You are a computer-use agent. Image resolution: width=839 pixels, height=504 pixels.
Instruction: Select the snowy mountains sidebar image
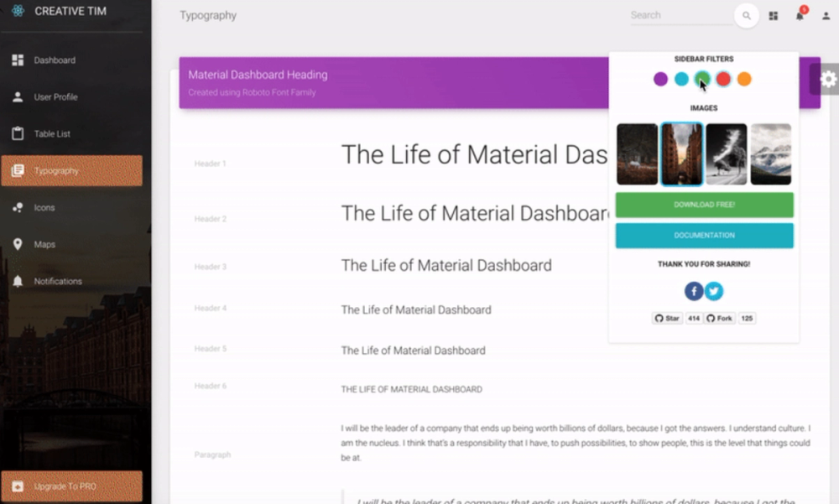click(x=770, y=154)
